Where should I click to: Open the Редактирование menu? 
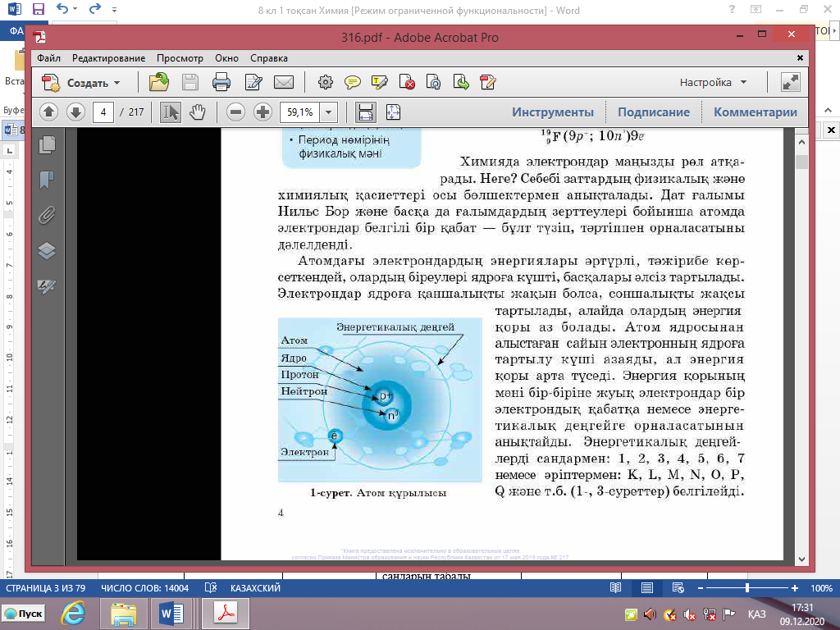[x=108, y=58]
